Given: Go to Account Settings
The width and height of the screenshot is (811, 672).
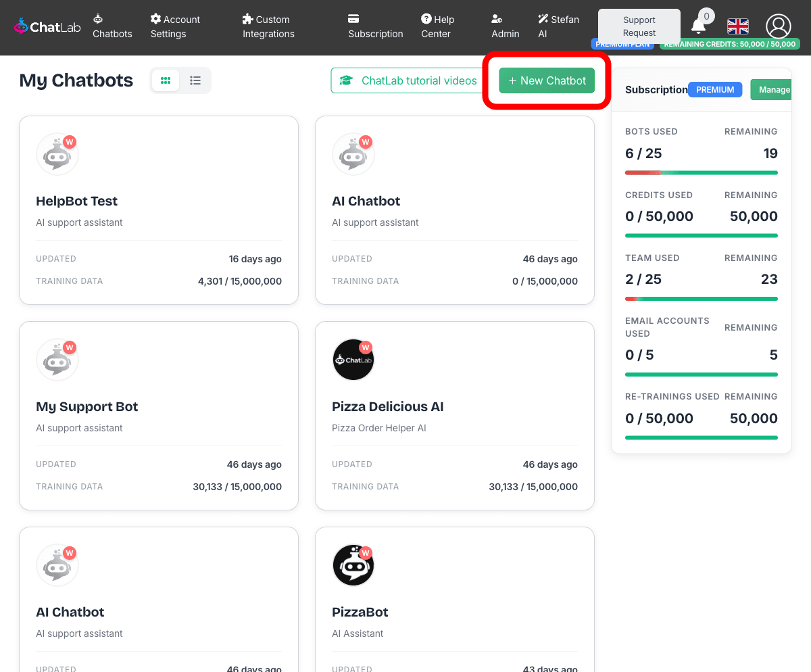Looking at the screenshot, I should [175, 27].
